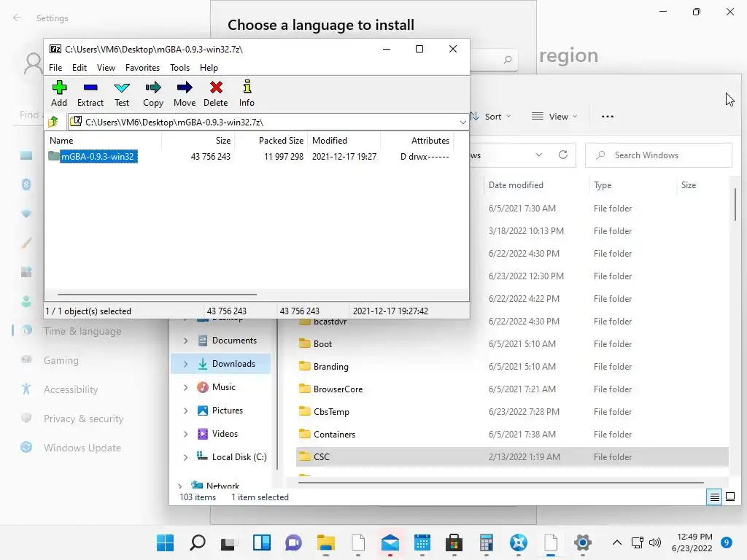Image resolution: width=747 pixels, height=560 pixels.
Task: Expand the Explorer address history dropdown
Action: (x=539, y=155)
